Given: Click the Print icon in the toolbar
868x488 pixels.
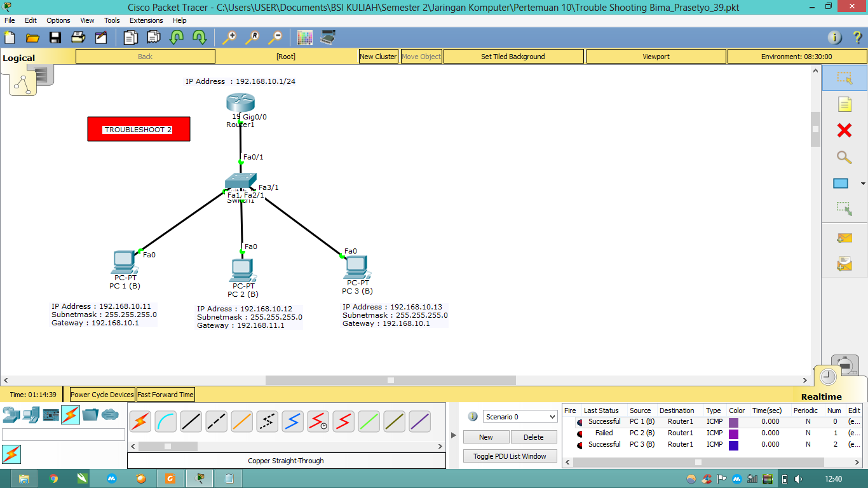Looking at the screenshot, I should pyautogui.click(x=78, y=37).
